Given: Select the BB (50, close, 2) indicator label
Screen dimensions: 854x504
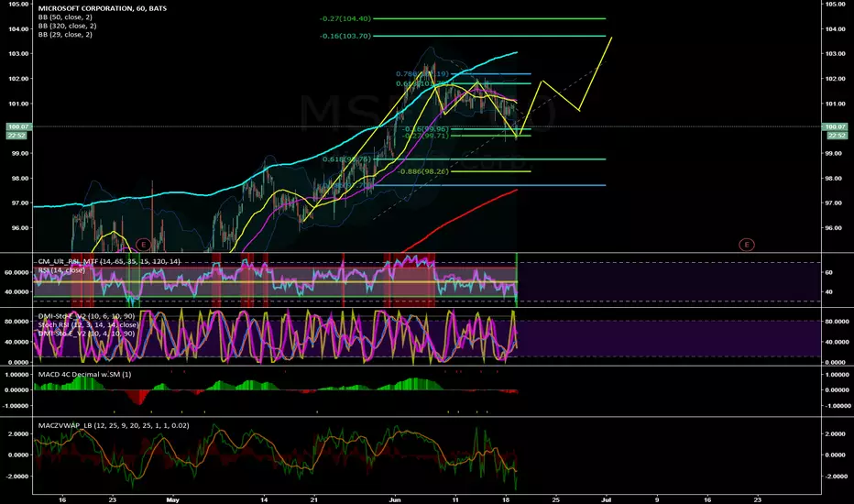Looking at the screenshot, I should tap(65, 17).
